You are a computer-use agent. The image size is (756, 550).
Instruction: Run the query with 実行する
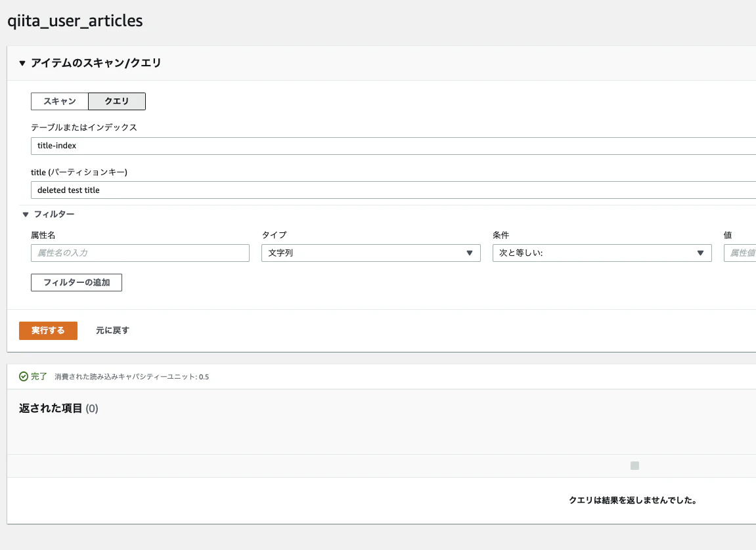point(48,331)
